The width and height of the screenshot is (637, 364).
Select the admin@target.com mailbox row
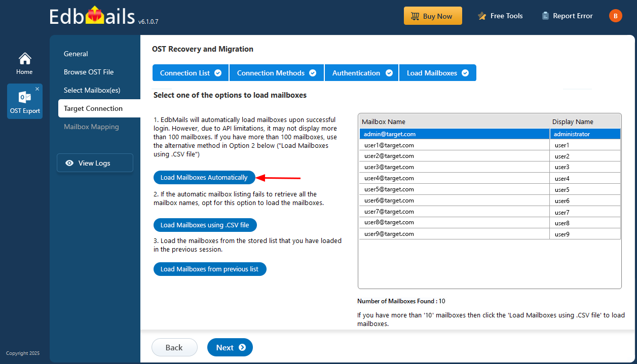click(x=490, y=134)
